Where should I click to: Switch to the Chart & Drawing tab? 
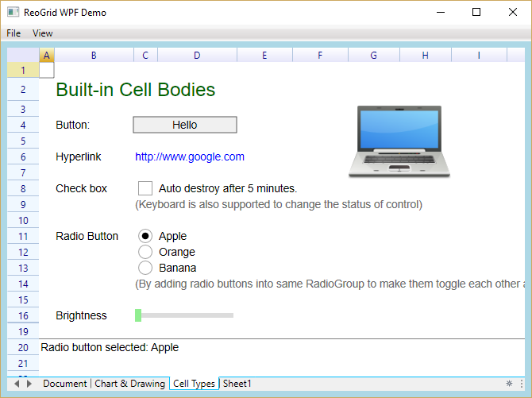(x=129, y=384)
